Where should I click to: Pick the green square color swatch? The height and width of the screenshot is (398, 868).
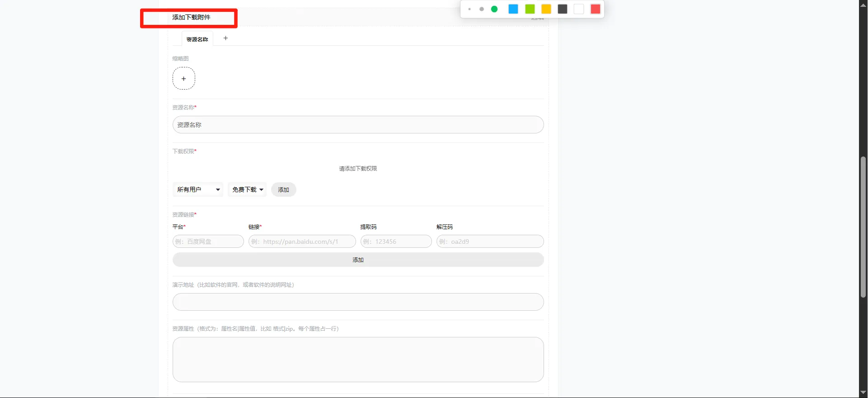click(x=530, y=9)
